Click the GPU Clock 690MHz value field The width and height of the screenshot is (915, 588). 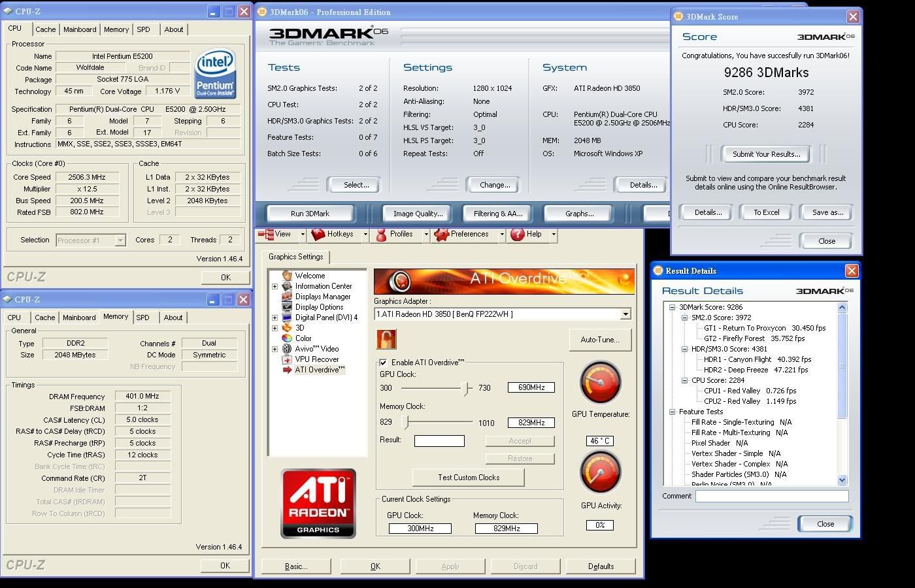(531, 387)
